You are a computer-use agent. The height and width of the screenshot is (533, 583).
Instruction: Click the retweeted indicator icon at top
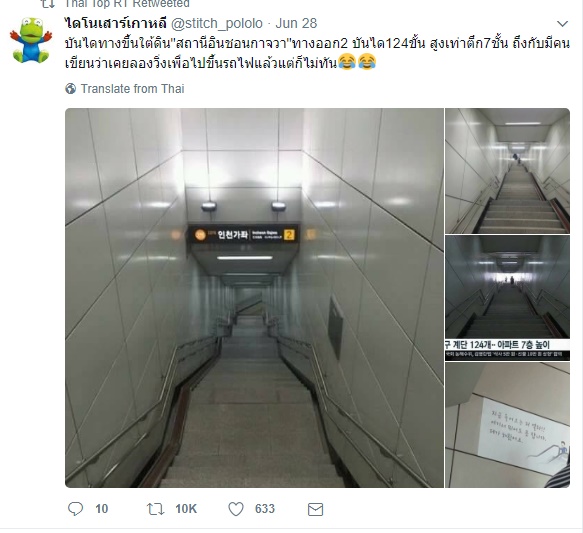tap(48, 4)
